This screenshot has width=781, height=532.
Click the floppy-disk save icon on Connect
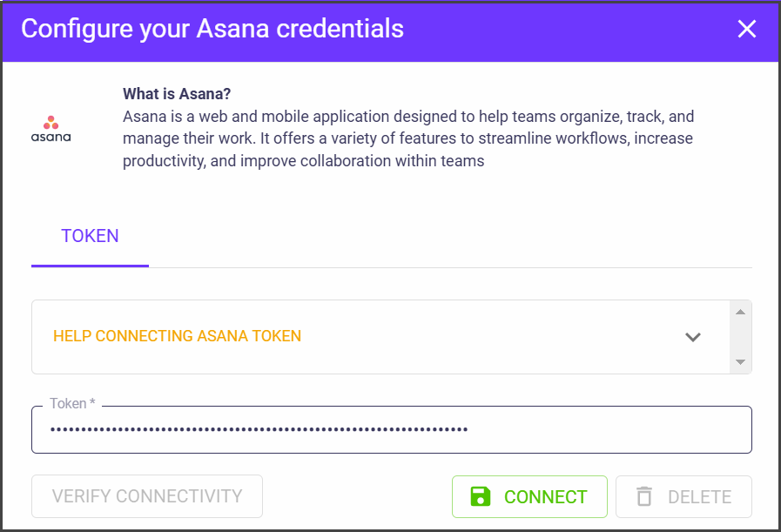click(481, 496)
